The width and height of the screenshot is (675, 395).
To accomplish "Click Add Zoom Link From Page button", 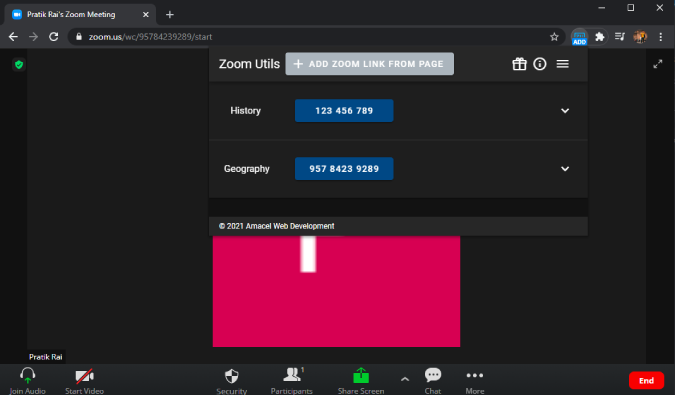I will click(x=369, y=64).
